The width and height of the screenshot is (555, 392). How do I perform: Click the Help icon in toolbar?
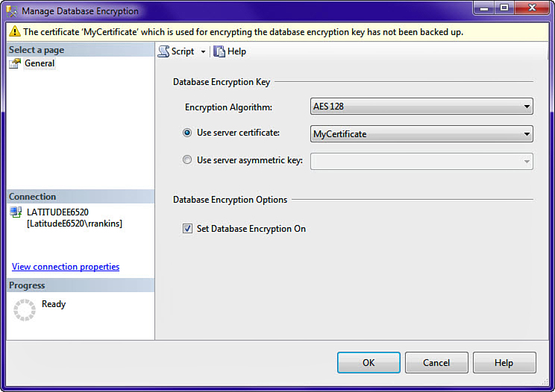point(219,51)
